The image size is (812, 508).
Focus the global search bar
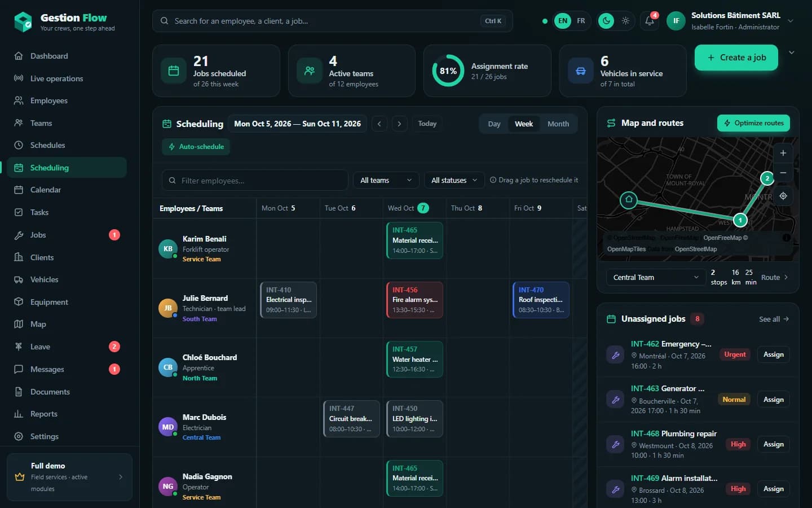[x=332, y=21]
